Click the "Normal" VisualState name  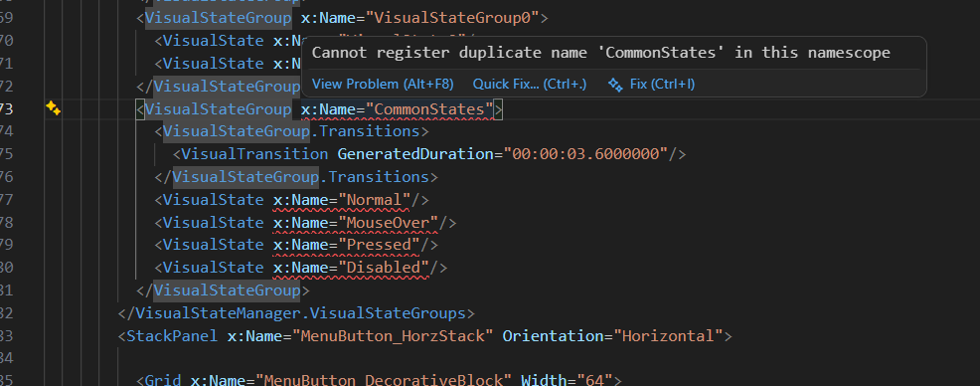pos(375,200)
